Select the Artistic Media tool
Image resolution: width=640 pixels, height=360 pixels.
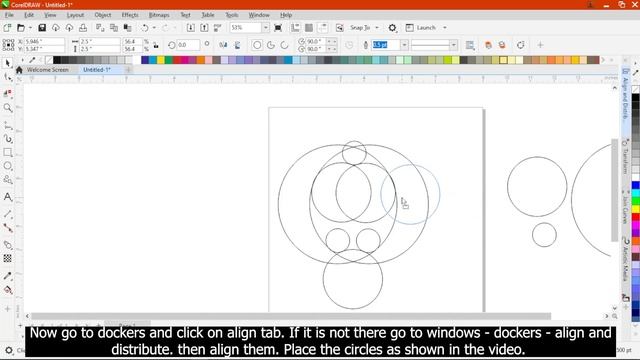[7, 139]
